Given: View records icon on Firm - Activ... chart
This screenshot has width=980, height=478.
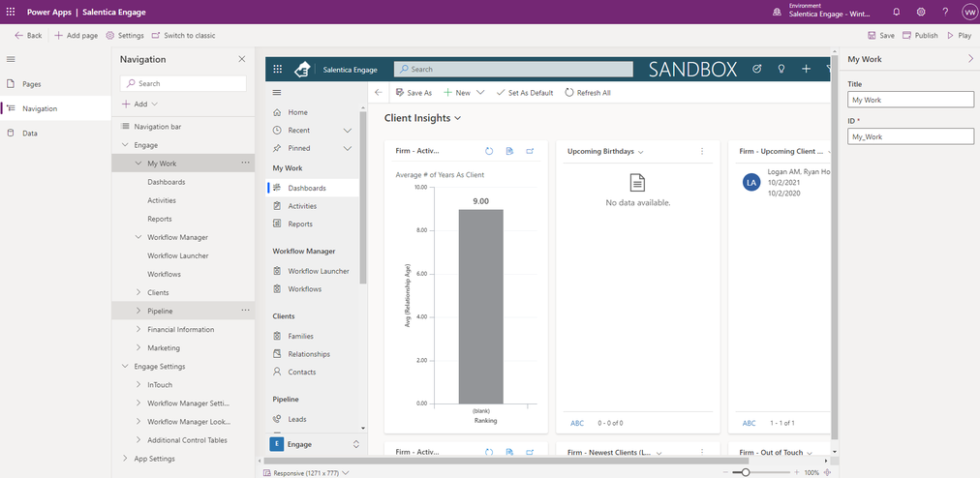Looking at the screenshot, I should [510, 151].
